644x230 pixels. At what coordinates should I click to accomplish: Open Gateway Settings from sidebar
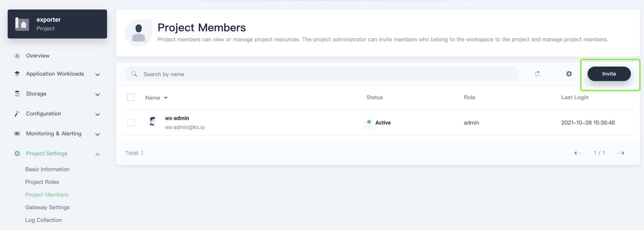47,207
